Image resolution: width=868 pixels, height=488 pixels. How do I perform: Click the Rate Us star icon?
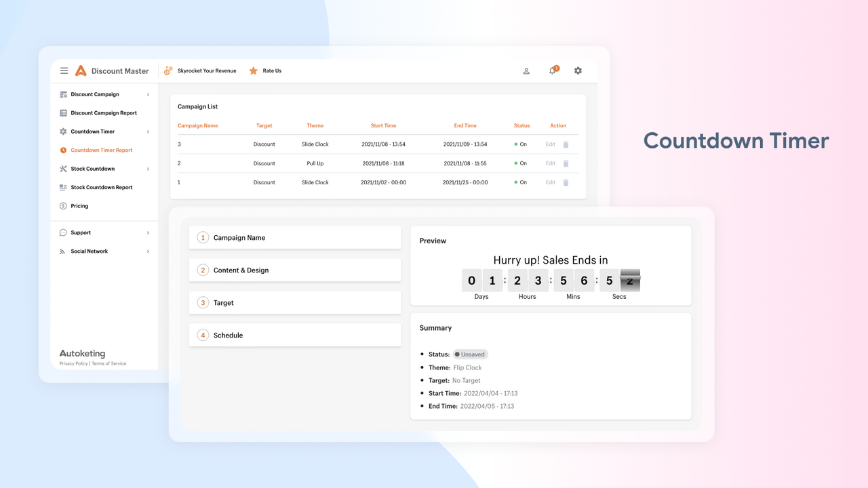tap(254, 70)
